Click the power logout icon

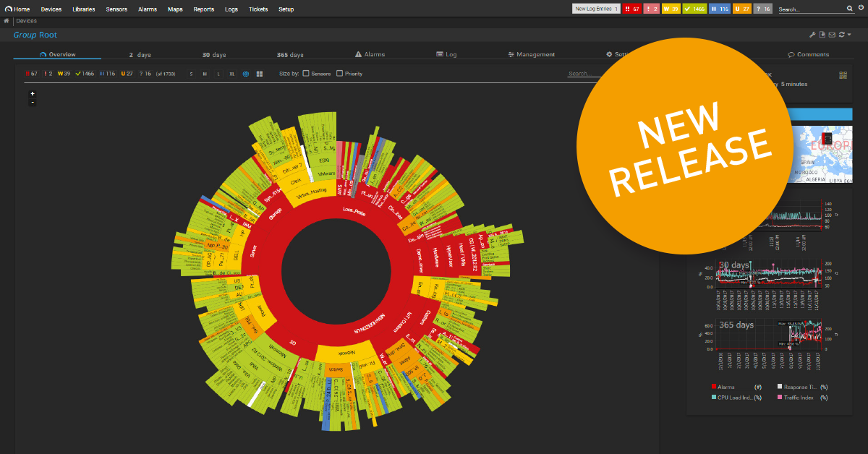point(861,9)
